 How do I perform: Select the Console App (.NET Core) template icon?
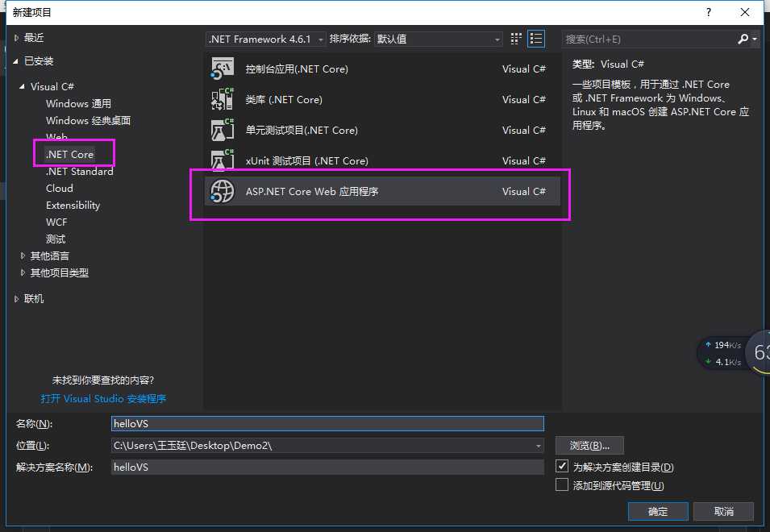222,69
